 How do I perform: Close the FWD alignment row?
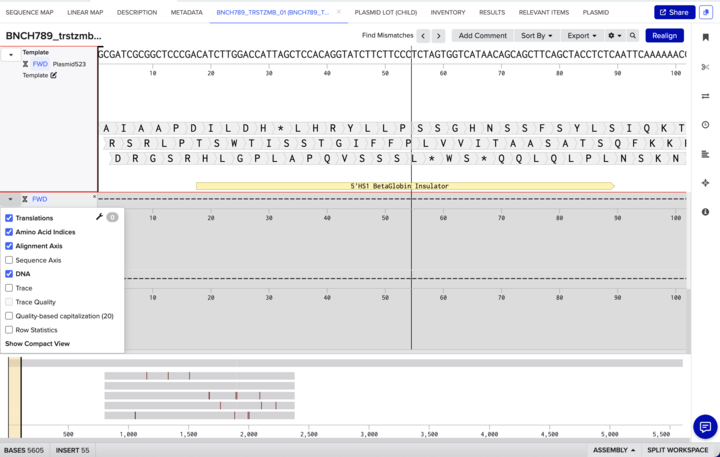point(95,197)
